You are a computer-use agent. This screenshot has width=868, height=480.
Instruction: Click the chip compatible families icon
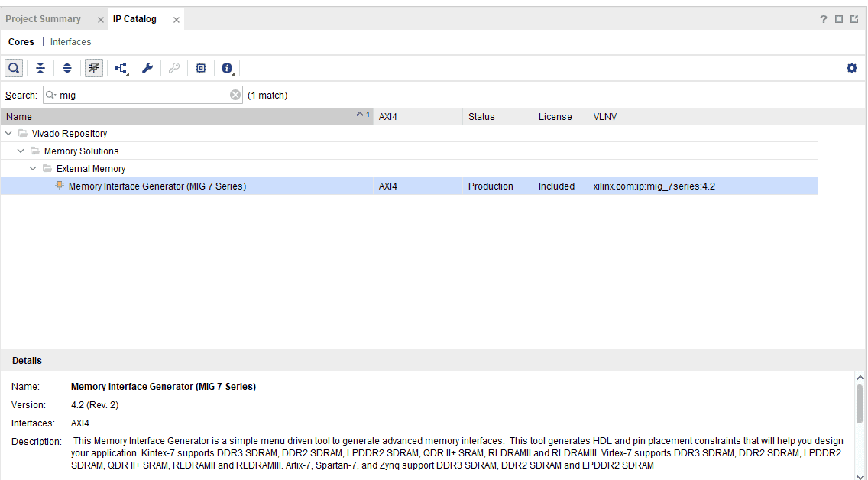(201, 68)
